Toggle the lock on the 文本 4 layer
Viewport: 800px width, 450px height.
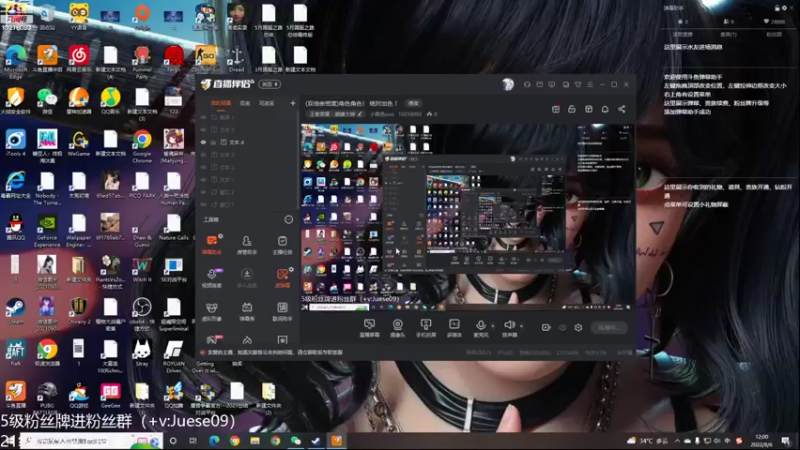coord(214,142)
